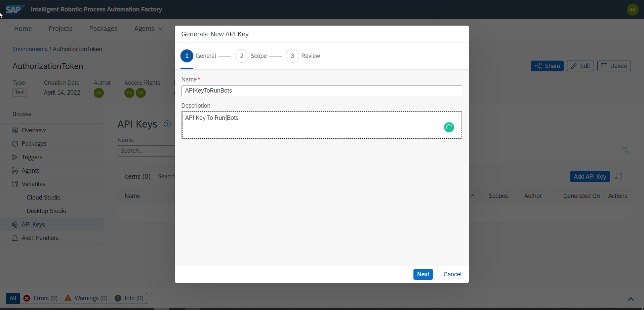The image size is (644, 310).
Task: Open the Agents dropdown in top nav
Action: tap(149, 29)
